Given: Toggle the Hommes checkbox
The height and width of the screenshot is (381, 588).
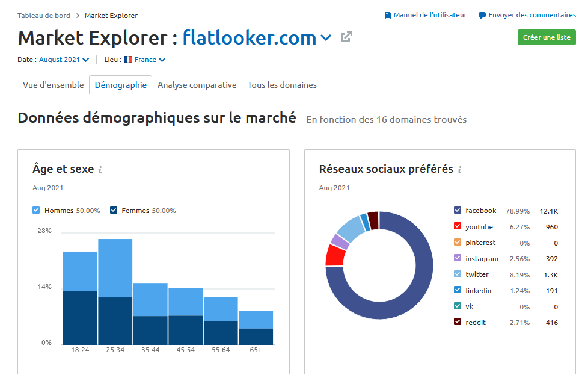Looking at the screenshot, I should pyautogui.click(x=36, y=210).
